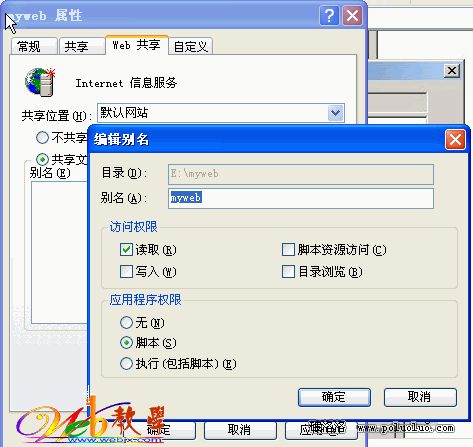
Task: Select 脚本 (S) application permission
Action: coord(126,343)
